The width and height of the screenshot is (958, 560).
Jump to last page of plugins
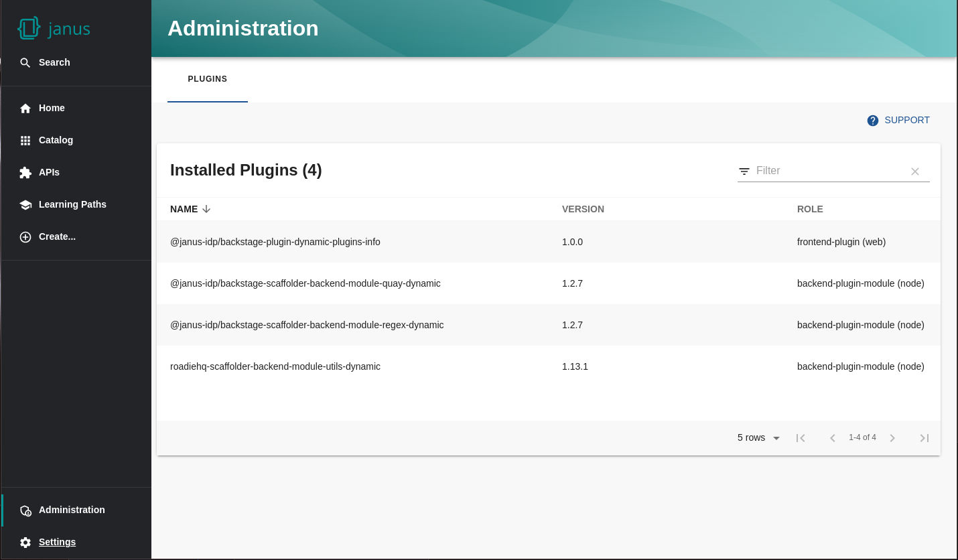click(925, 438)
